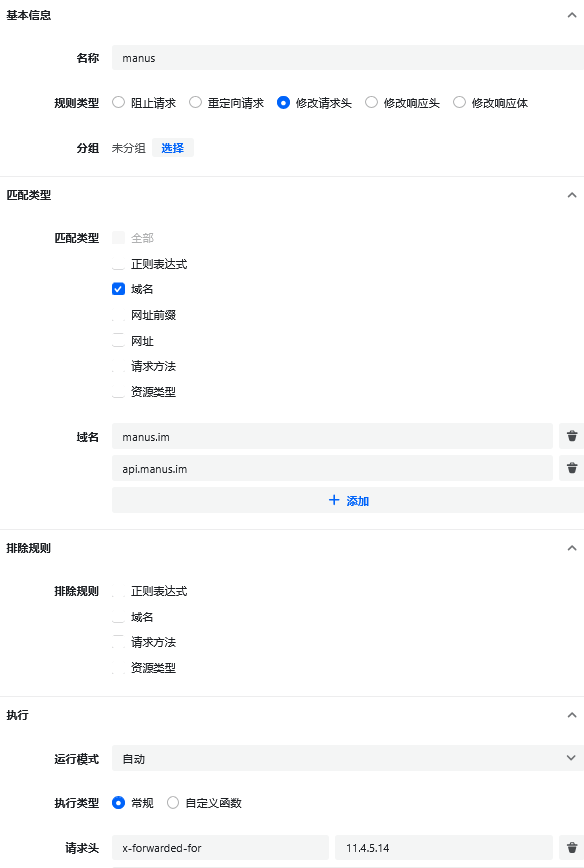Check the 网址前缀 match option
584x868 pixels.
tap(118, 315)
